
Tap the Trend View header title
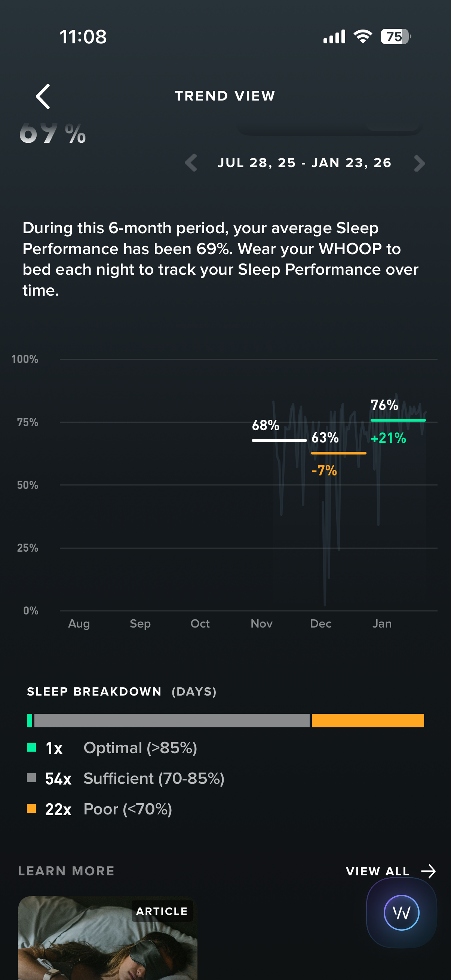coord(225,96)
